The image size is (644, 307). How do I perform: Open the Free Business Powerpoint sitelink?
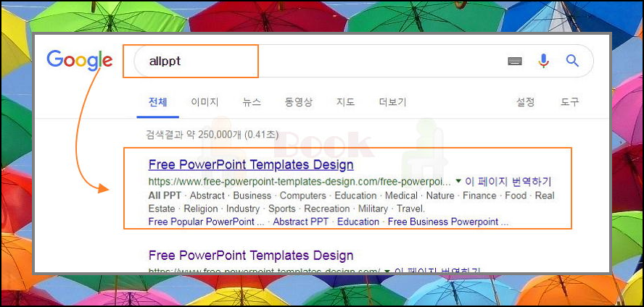[x=448, y=222]
